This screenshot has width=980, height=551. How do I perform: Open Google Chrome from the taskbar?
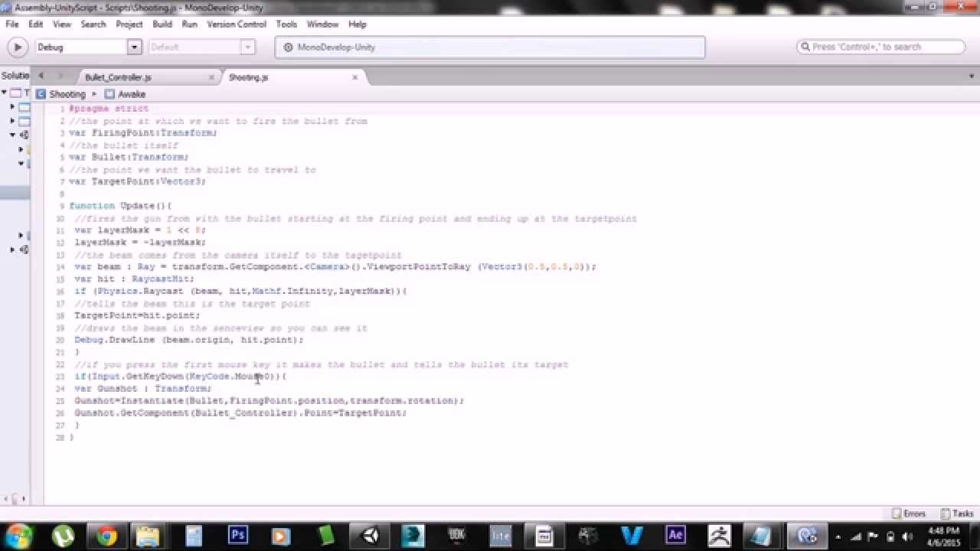tap(106, 536)
